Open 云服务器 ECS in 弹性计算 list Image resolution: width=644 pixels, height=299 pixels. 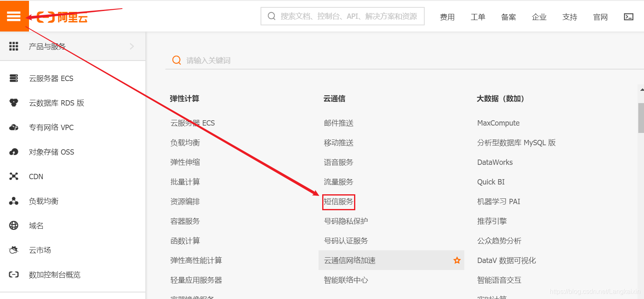(x=192, y=123)
